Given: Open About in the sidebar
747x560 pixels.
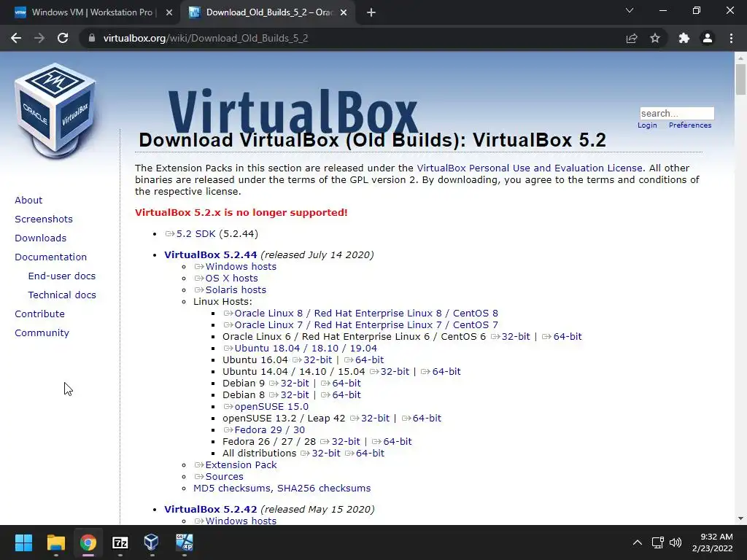Looking at the screenshot, I should 28,200.
